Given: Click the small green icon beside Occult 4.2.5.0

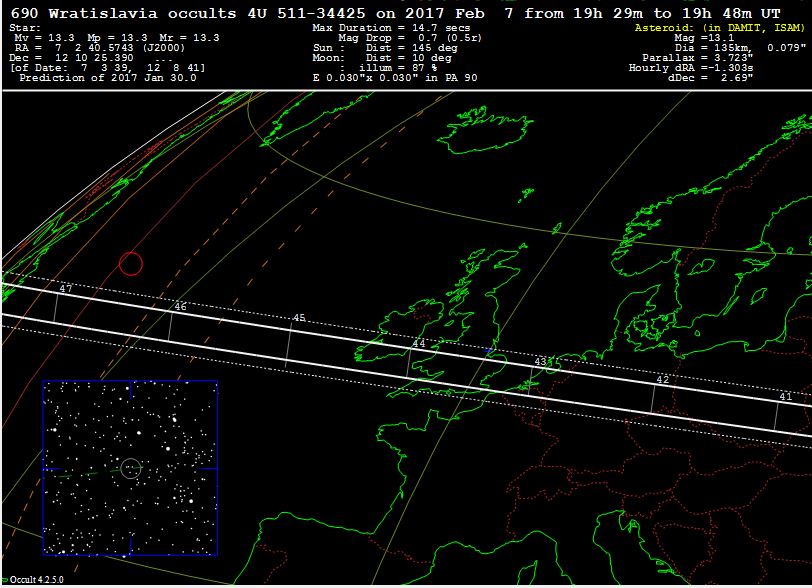Looking at the screenshot, I should 4,579.
